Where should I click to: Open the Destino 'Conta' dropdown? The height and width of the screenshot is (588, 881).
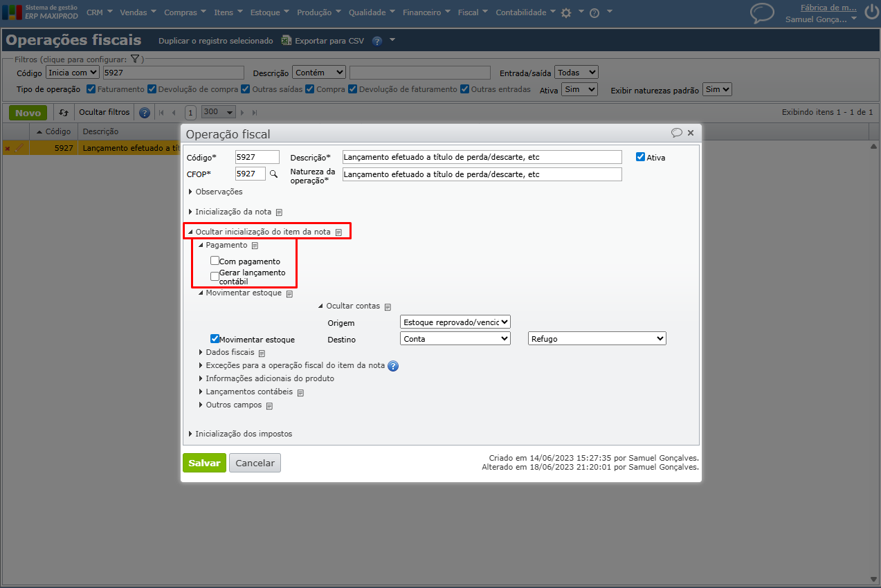pyautogui.click(x=455, y=339)
